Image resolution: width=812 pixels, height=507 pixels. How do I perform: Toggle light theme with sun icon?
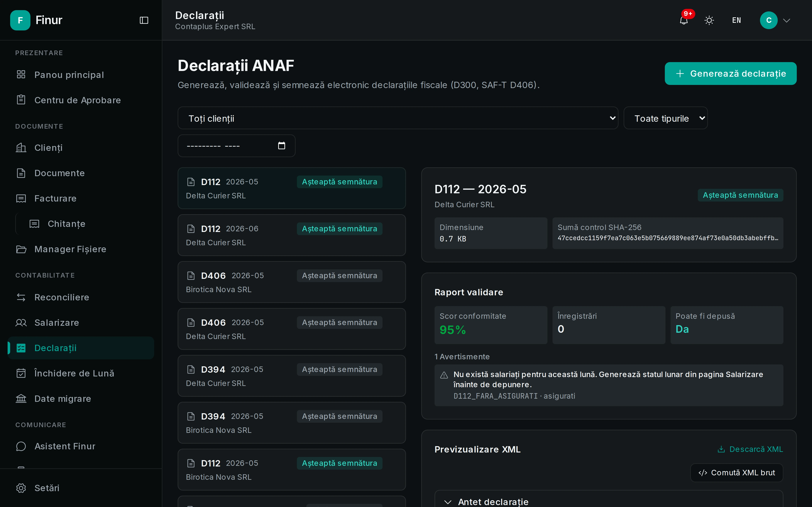coord(709,20)
